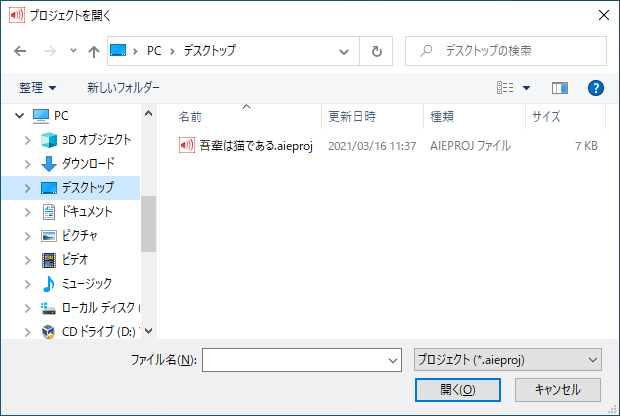Select the ミュージック folder
The width and height of the screenshot is (620, 416).
(87, 284)
